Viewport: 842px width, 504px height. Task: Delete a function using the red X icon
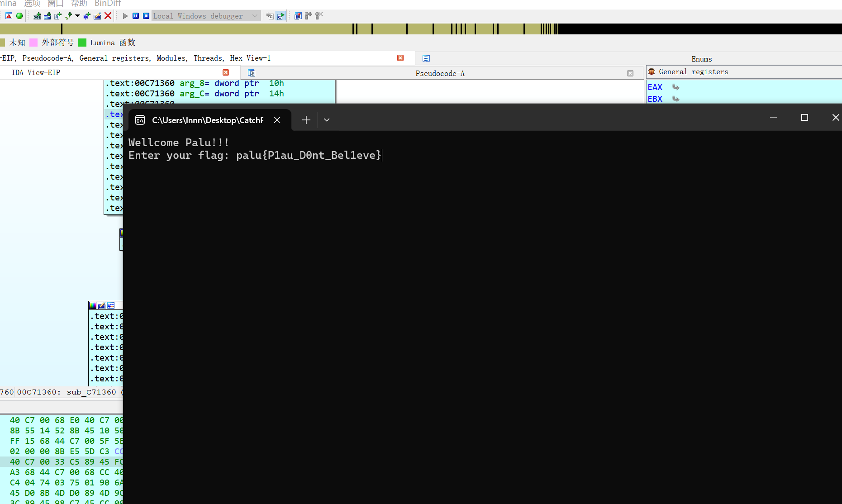point(108,16)
